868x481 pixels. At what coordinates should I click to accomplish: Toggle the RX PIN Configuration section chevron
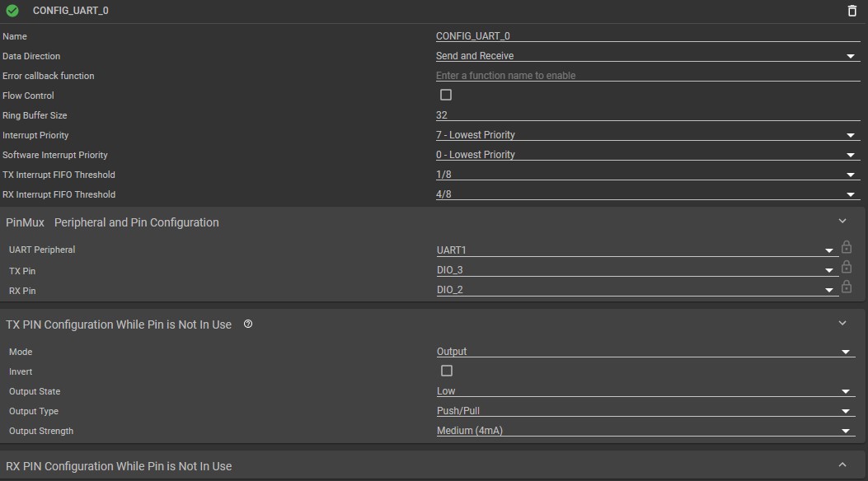point(842,465)
